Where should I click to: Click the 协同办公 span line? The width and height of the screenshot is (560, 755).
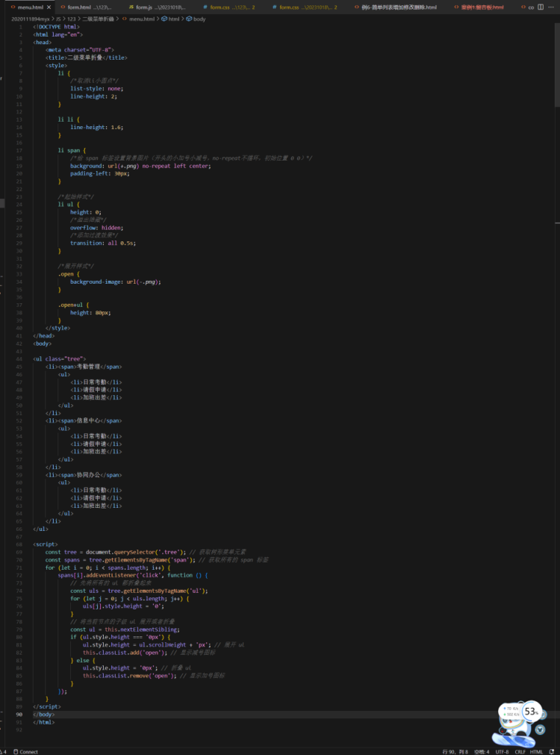(x=84, y=475)
